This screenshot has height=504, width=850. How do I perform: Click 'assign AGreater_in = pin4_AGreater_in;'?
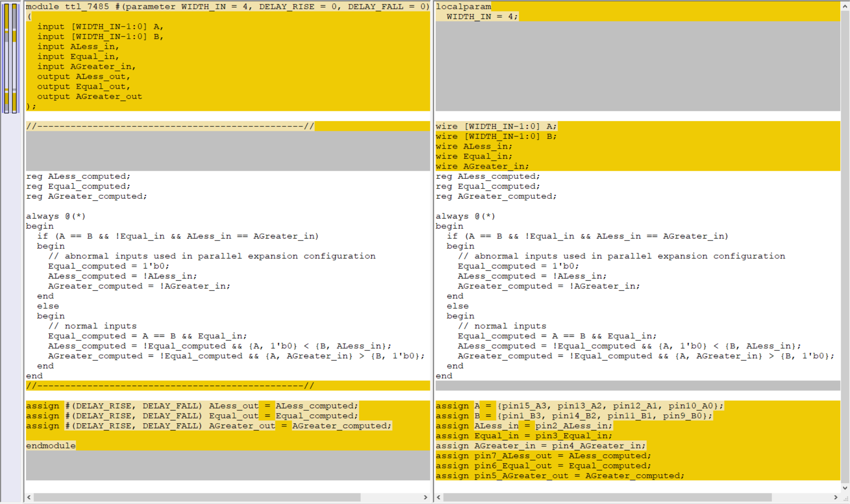[x=540, y=446]
